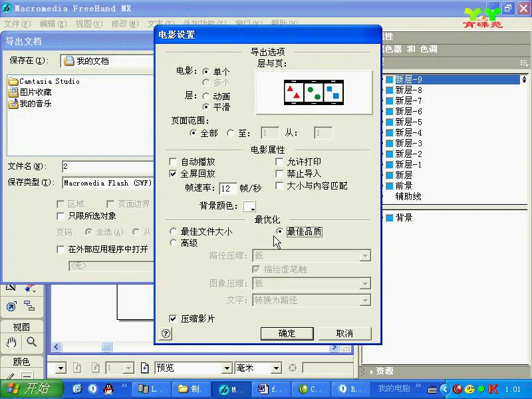The image size is (532, 399).
Task: Click the horizontal scrollbar left arrow under the canvas
Action: (x=57, y=347)
